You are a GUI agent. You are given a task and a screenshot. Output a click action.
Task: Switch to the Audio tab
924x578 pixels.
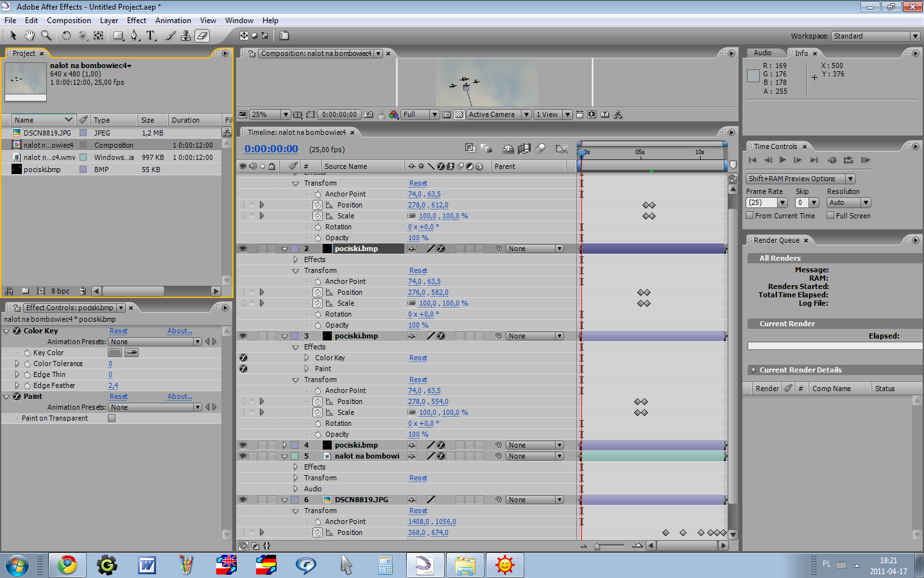(x=762, y=53)
